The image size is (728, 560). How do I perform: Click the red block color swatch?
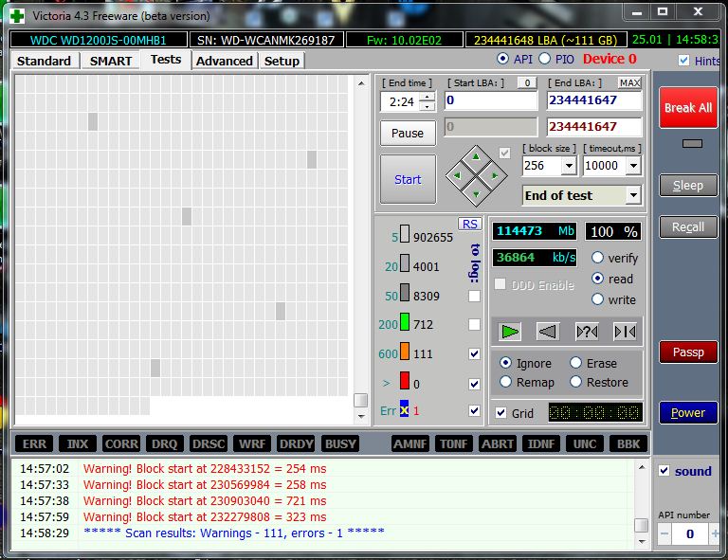[404, 384]
